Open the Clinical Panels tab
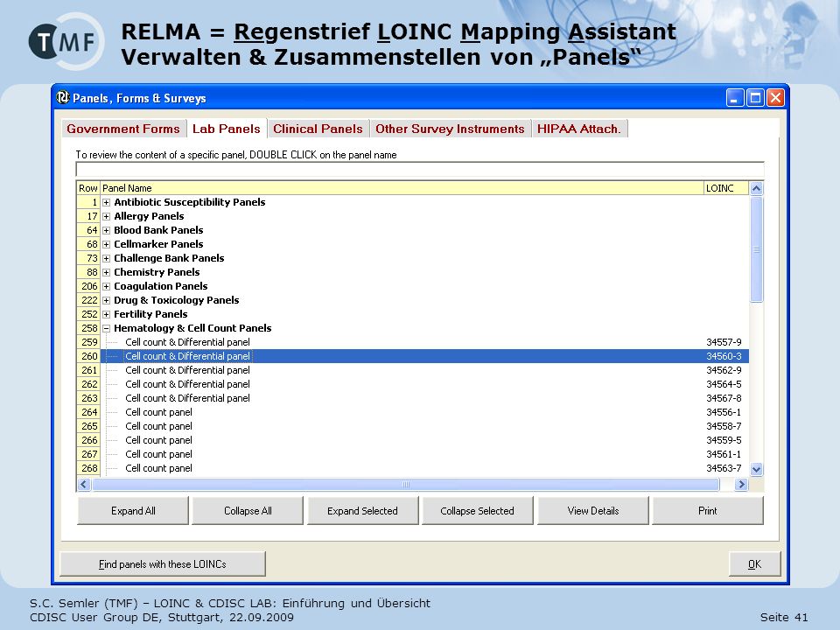The width and height of the screenshot is (840, 630). point(318,129)
